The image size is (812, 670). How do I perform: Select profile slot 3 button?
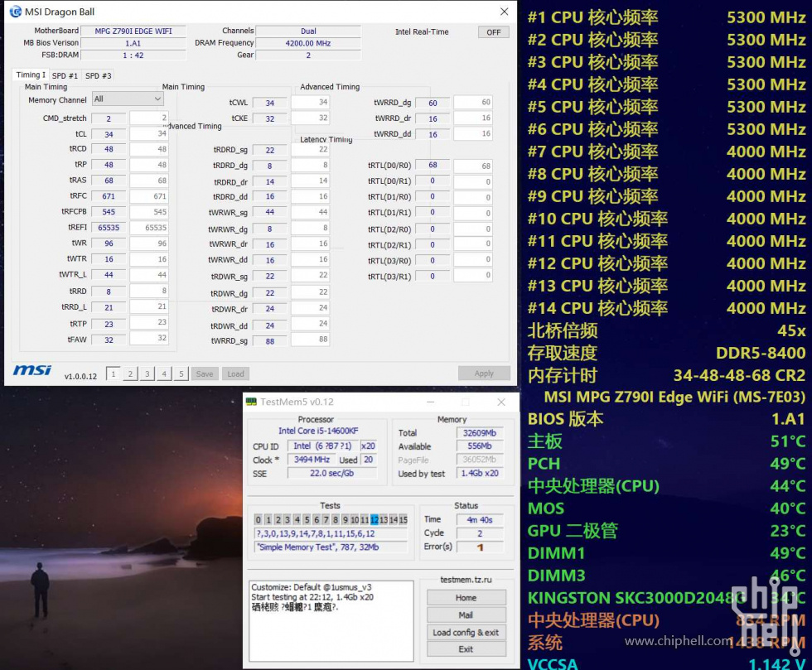[147, 374]
